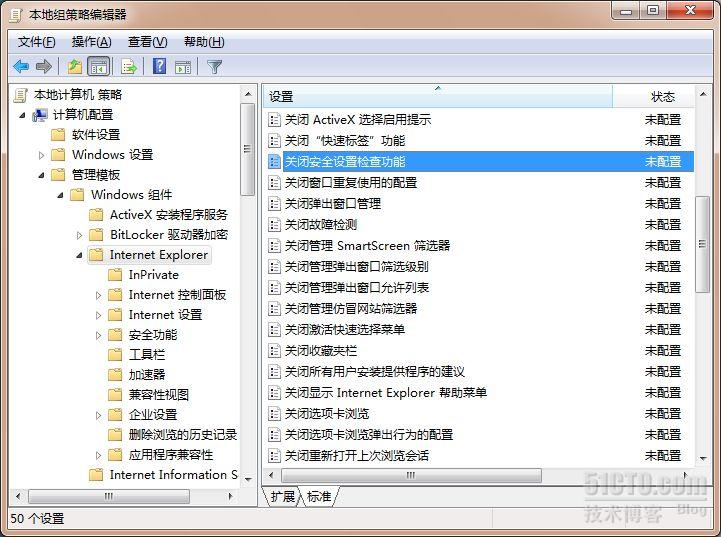
Task: Click the folder icon of 删除浏览的历史记录
Action: pyautogui.click(x=115, y=435)
